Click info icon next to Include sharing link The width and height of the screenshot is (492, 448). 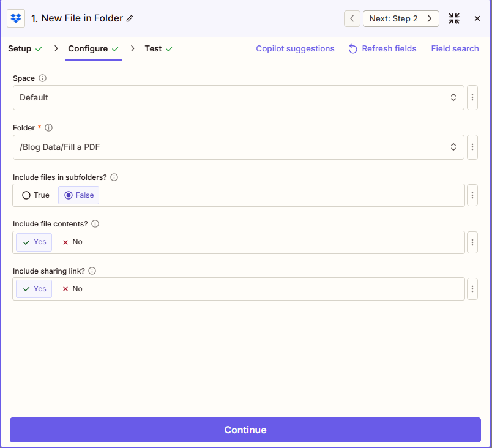92,271
